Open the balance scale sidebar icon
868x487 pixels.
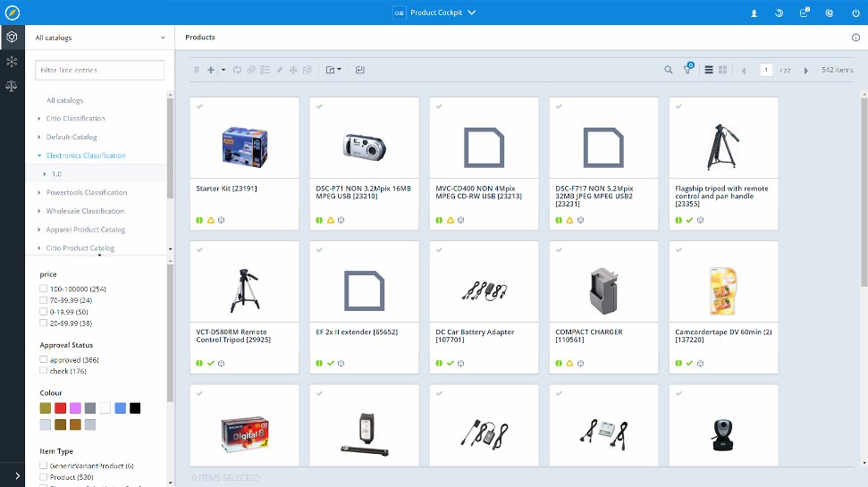tap(13, 86)
